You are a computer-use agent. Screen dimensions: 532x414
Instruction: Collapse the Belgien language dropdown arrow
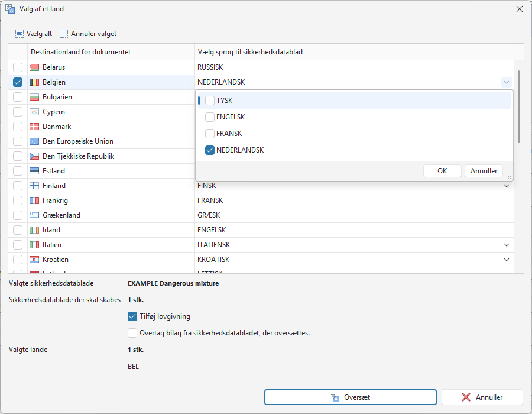(506, 82)
